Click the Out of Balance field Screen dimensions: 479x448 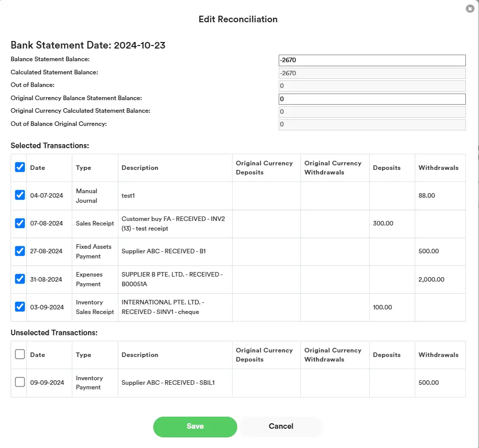pyautogui.click(x=372, y=85)
